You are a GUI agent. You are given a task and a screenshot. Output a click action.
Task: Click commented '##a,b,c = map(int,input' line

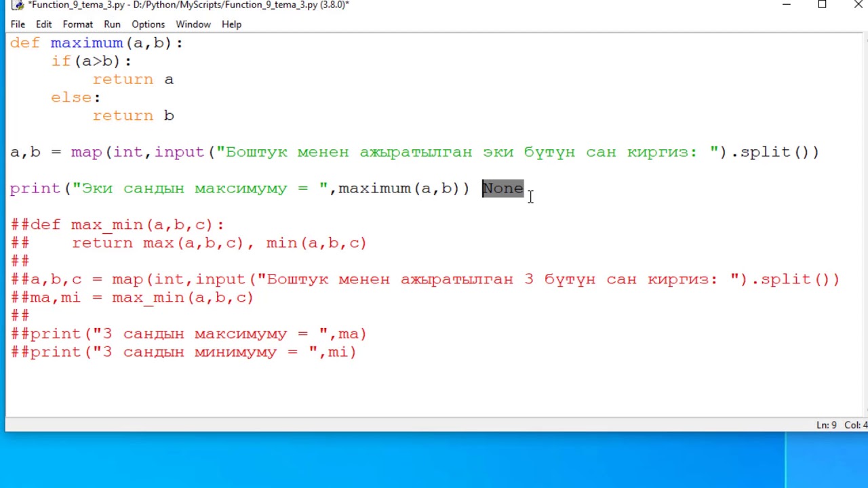[425, 279]
